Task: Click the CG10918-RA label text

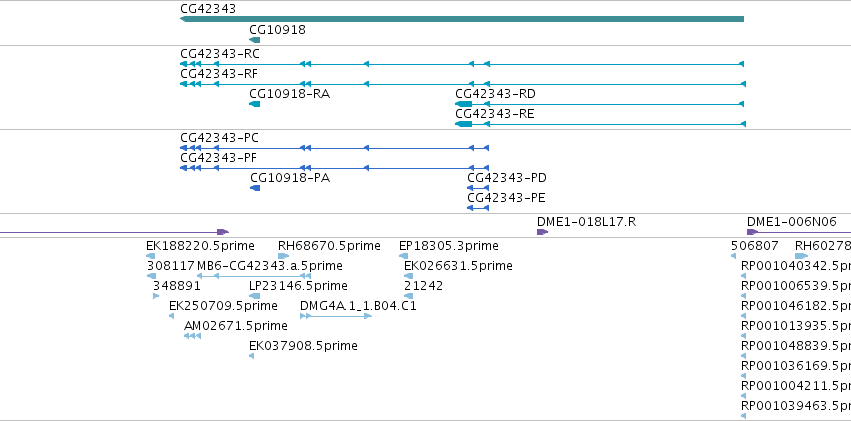Action: point(289,94)
